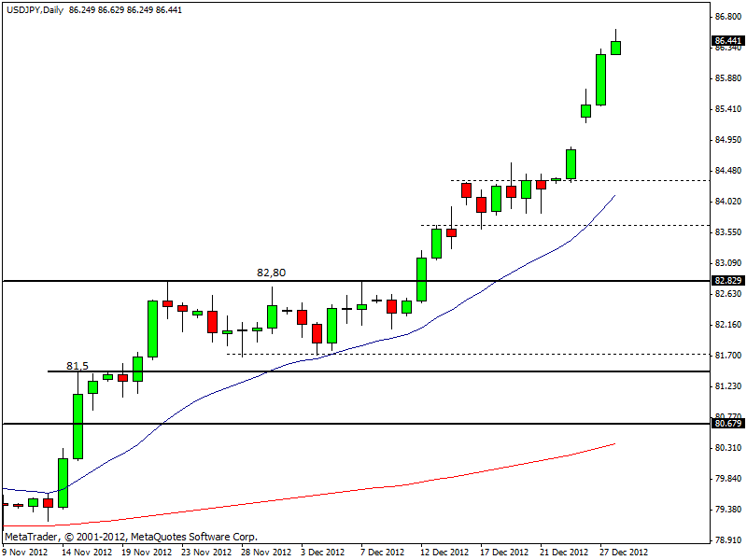Click the "81,5" text annotation
This screenshot has height=560, width=747.
77,366
